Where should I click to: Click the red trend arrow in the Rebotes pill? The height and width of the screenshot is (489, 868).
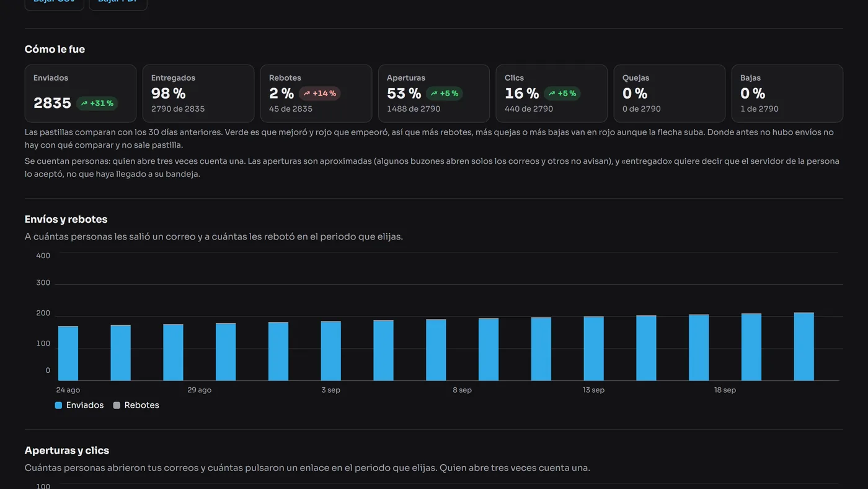click(306, 94)
